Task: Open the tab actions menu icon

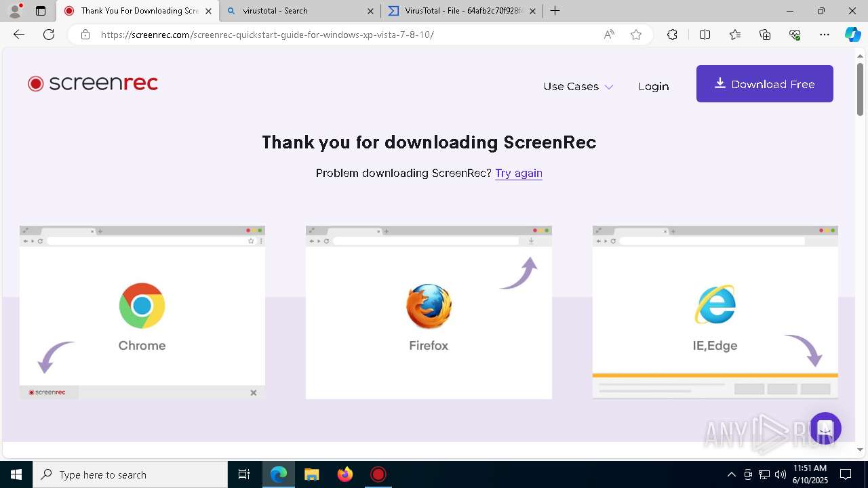Action: tap(41, 11)
